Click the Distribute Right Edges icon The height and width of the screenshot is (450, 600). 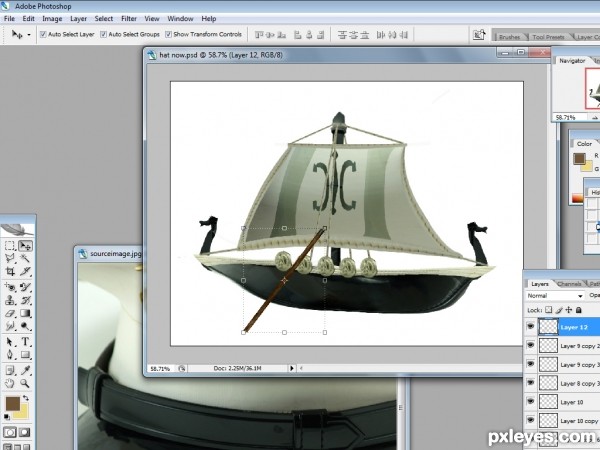pos(403,35)
